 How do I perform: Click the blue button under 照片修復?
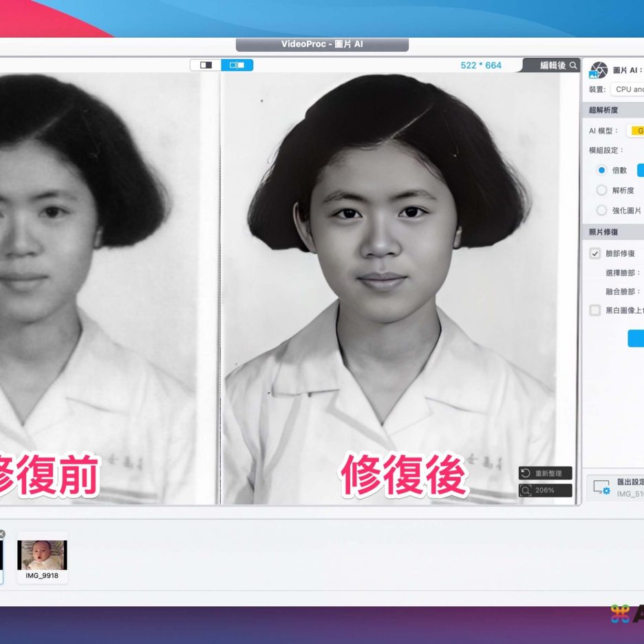pyautogui.click(x=636, y=338)
